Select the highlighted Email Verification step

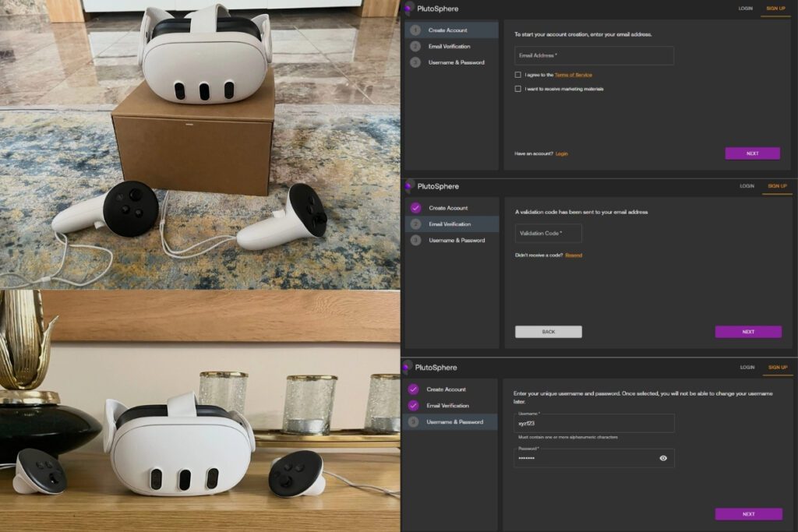tap(453, 224)
